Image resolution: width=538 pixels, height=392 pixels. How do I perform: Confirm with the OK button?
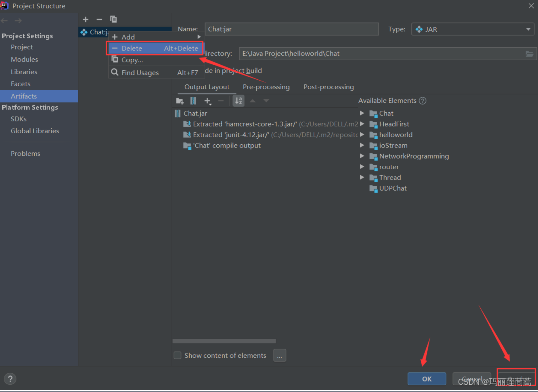(427, 379)
